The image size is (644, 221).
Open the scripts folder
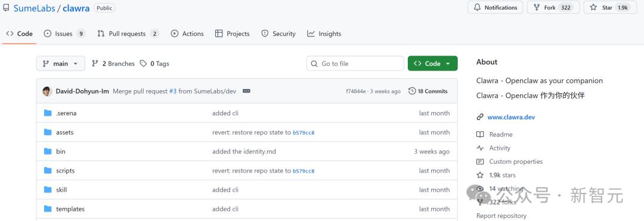point(66,171)
